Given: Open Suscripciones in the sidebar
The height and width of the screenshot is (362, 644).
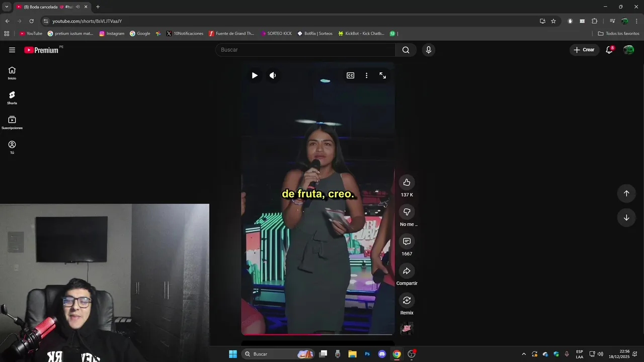Looking at the screenshot, I should coord(12,123).
